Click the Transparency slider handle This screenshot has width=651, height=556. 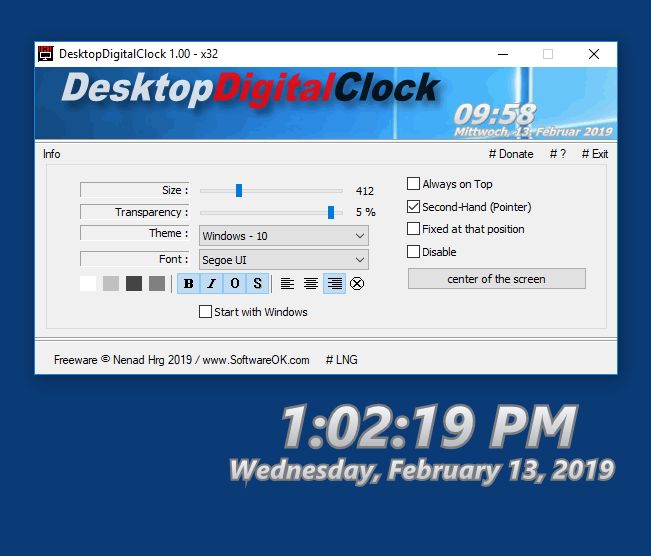coord(331,212)
